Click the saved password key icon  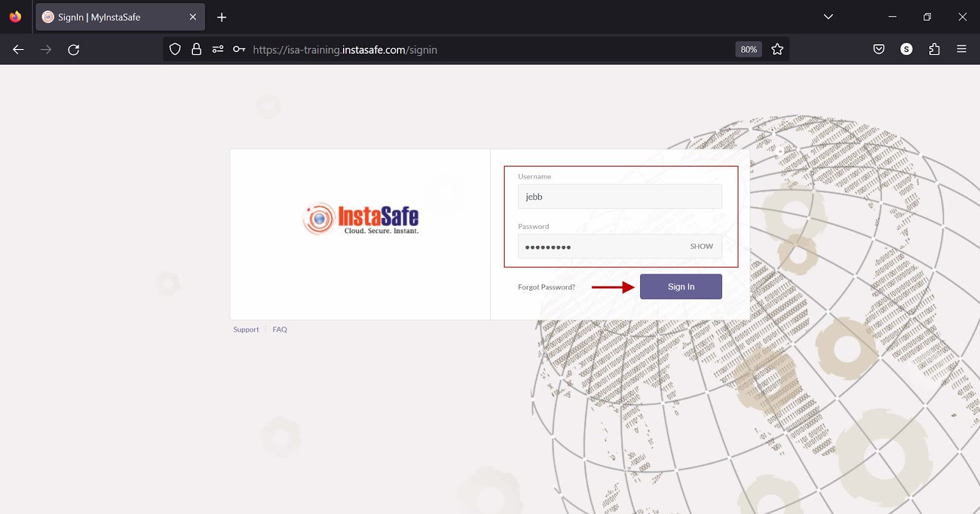(x=239, y=50)
